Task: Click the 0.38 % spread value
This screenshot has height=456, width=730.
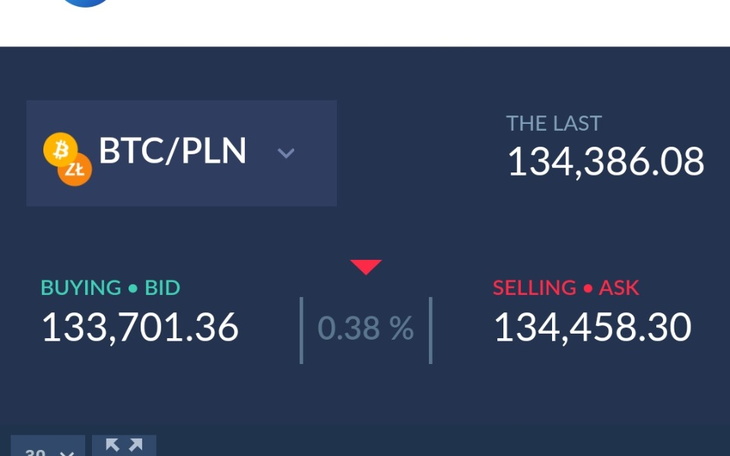Action: click(365, 328)
